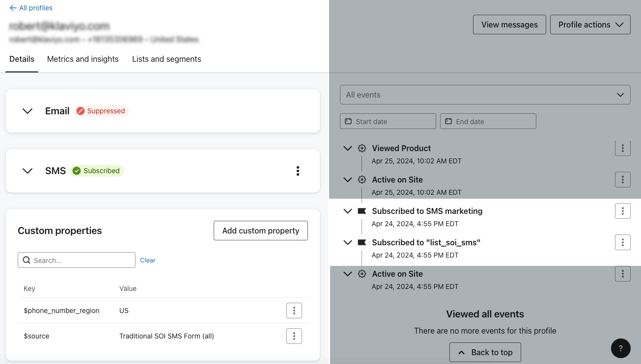
Task: Open options menu for the Active on Site event
Action: point(622,180)
